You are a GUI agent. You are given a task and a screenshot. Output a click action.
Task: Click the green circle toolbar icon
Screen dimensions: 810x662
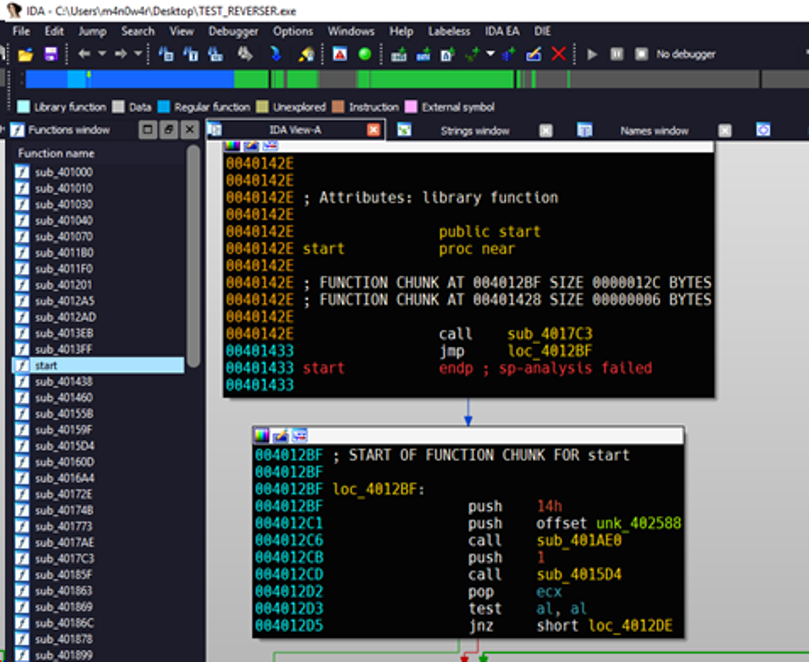click(365, 54)
